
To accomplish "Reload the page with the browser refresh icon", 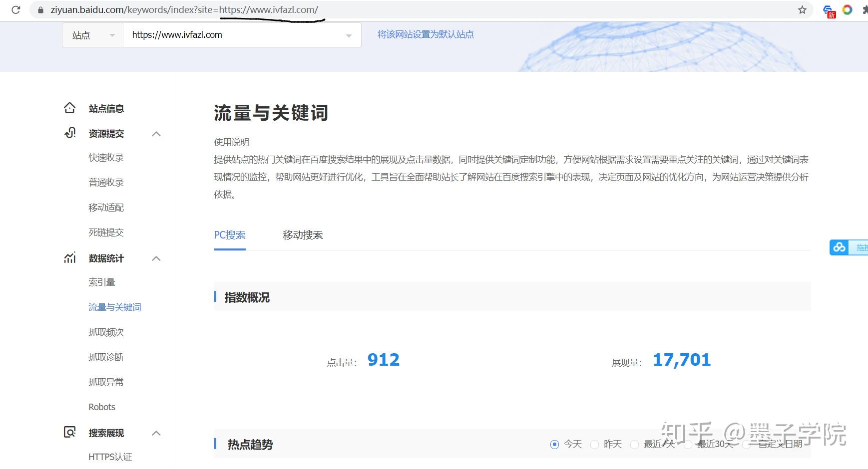I will pos(16,9).
